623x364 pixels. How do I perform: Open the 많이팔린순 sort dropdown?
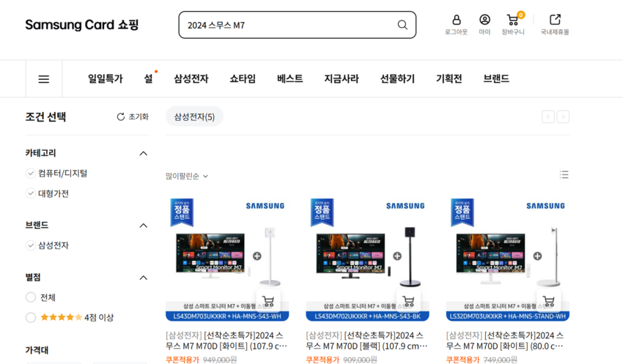pyautogui.click(x=187, y=176)
